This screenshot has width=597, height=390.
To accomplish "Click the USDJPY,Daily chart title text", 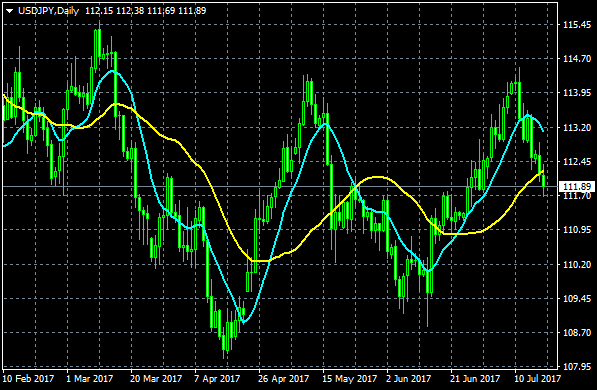I will click(48, 11).
